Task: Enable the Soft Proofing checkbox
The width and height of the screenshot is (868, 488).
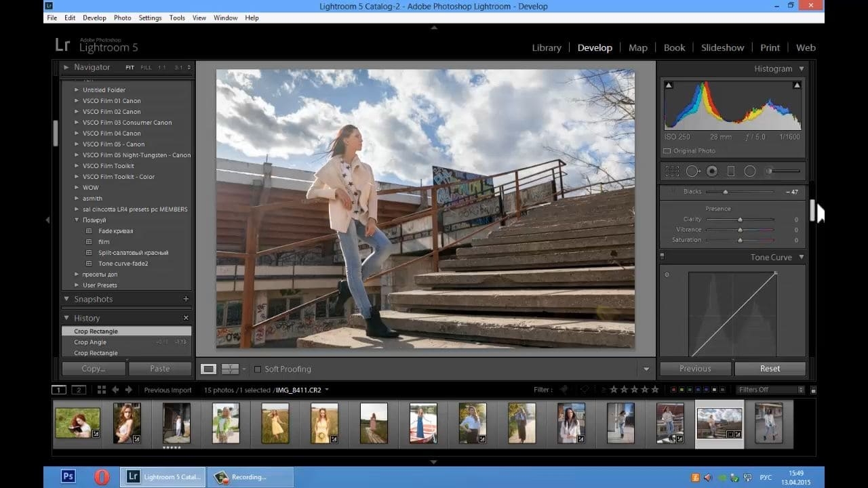Action: (258, 369)
